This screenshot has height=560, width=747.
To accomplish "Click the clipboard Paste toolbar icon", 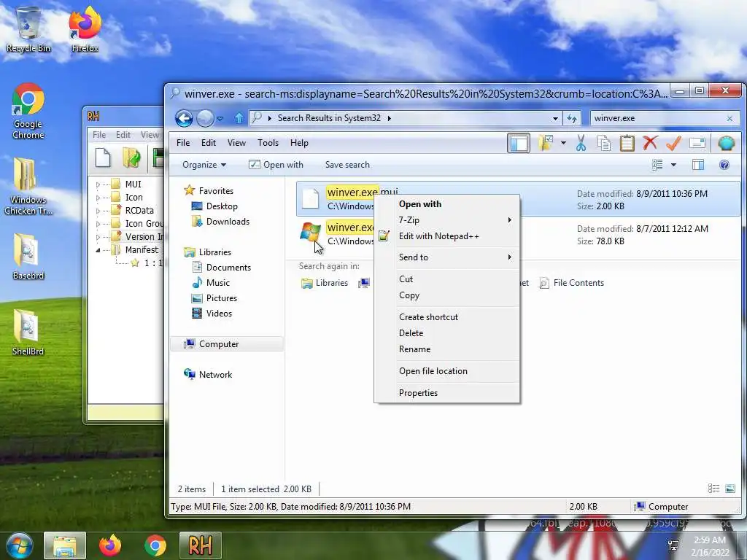I will click(627, 143).
